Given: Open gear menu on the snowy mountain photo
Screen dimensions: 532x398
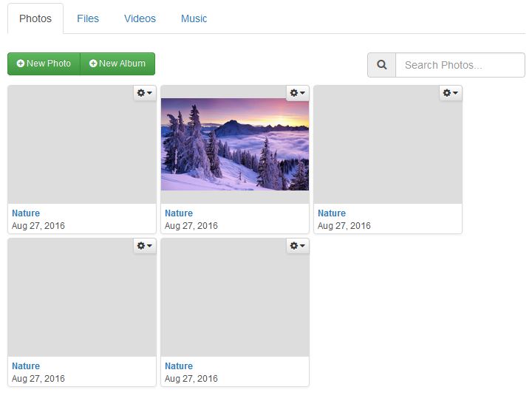Looking at the screenshot, I should pos(298,92).
